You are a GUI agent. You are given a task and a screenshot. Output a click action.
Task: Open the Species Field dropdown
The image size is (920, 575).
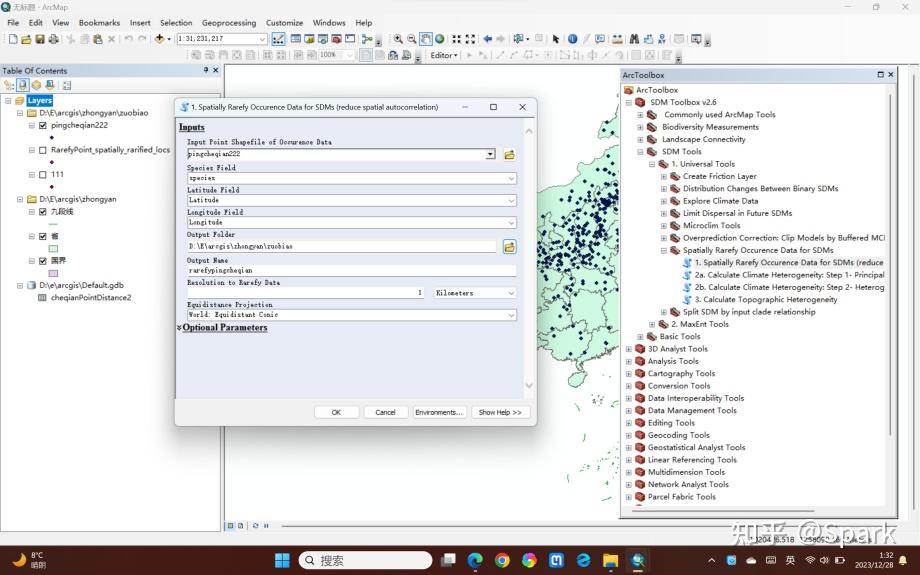click(x=511, y=178)
